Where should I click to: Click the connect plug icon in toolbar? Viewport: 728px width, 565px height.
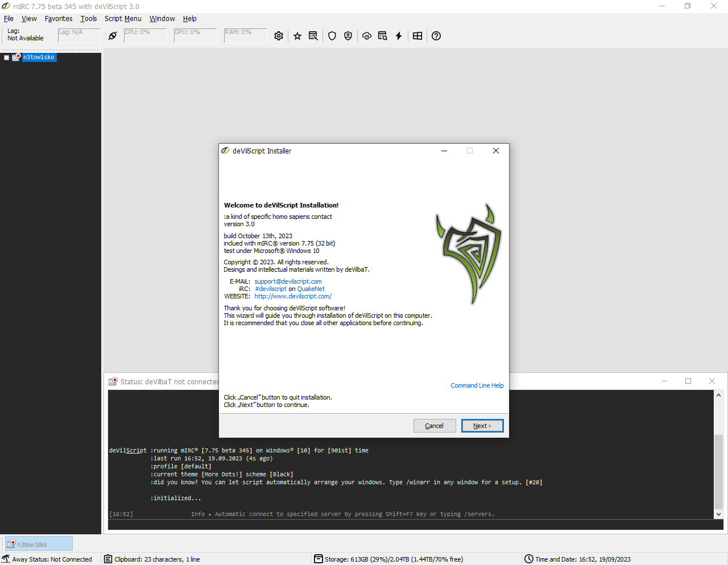pyautogui.click(x=113, y=36)
